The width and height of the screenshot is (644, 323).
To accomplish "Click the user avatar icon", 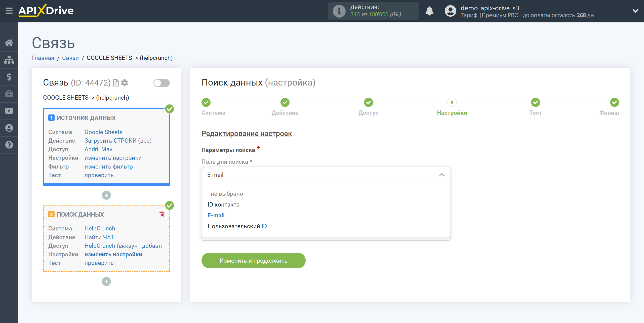I will click(450, 11).
